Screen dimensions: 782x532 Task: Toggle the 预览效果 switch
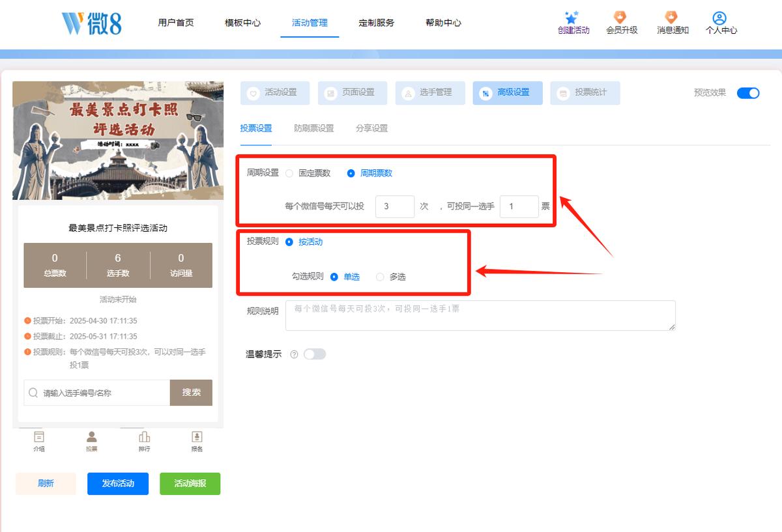point(748,92)
